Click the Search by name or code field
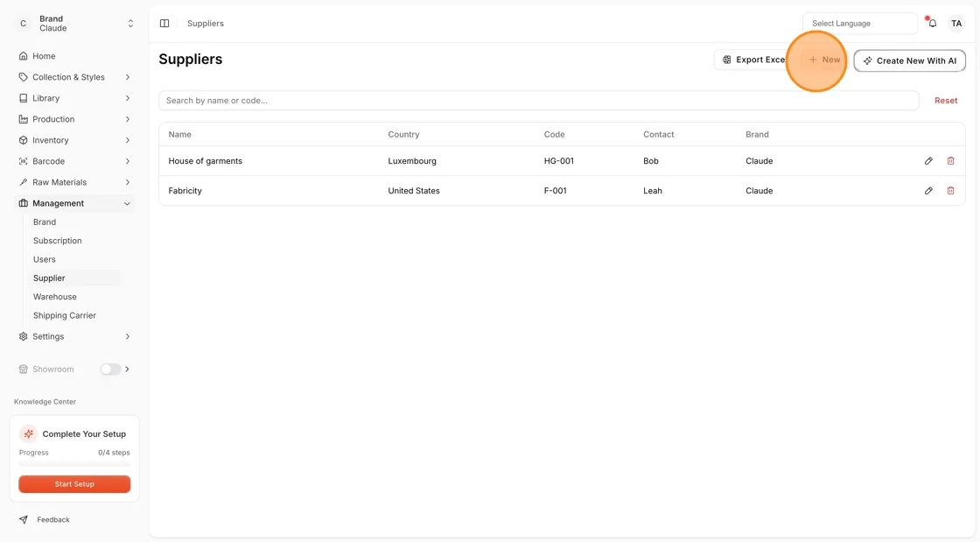Viewport: 980px width, 542px height. (539, 101)
